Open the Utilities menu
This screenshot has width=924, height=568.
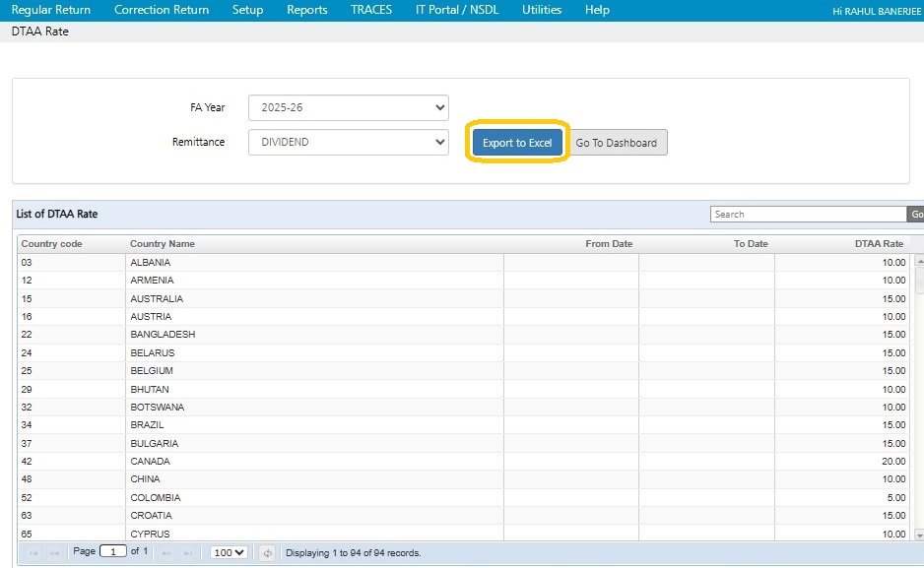click(x=542, y=10)
